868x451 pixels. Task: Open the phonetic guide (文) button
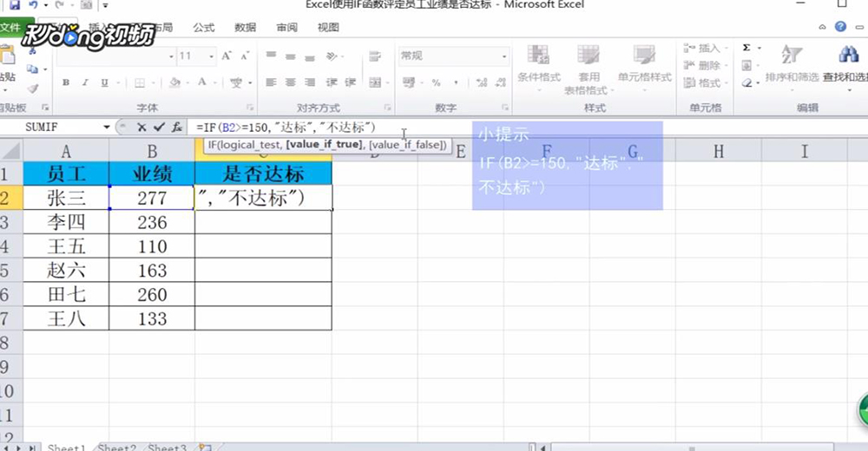(236, 83)
